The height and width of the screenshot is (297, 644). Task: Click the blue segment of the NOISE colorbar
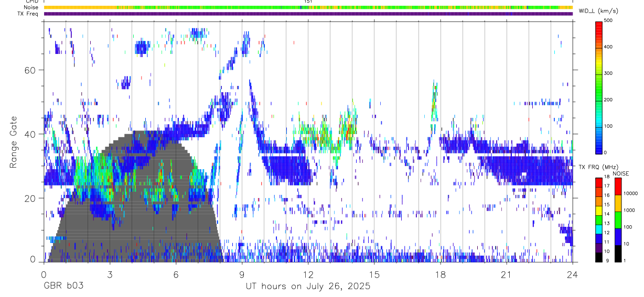[x=618, y=236]
